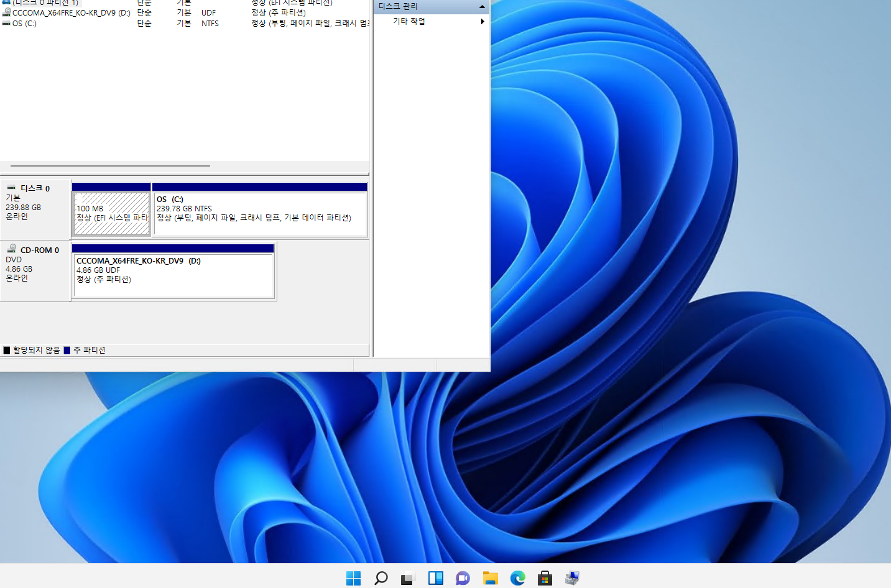The height and width of the screenshot is (588, 891).
Task: Click the drive icon beside OS (C:) row
Action: 6,23
